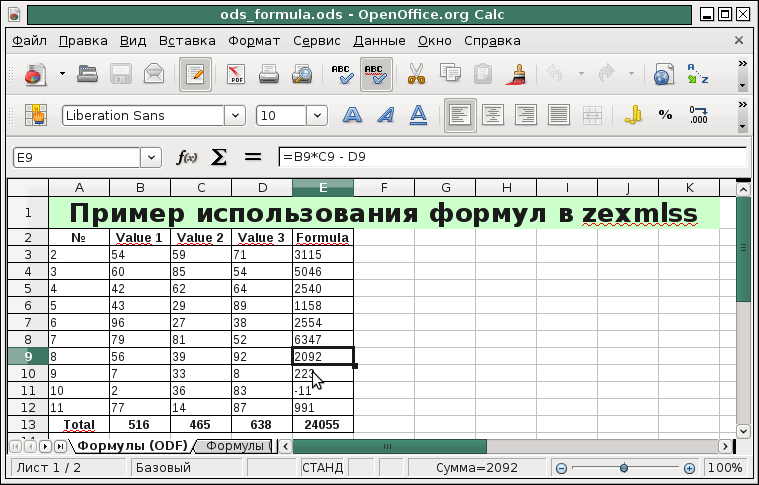Click the Cut scissors icon

(416, 74)
